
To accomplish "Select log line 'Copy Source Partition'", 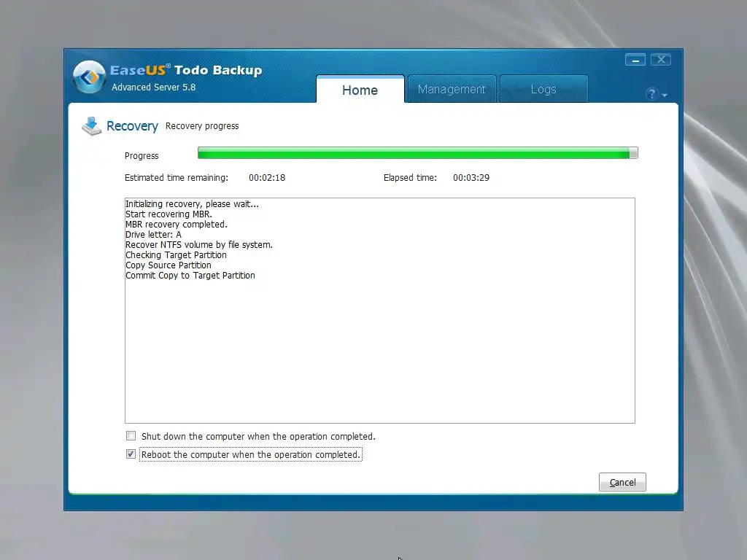I will pyautogui.click(x=169, y=265).
